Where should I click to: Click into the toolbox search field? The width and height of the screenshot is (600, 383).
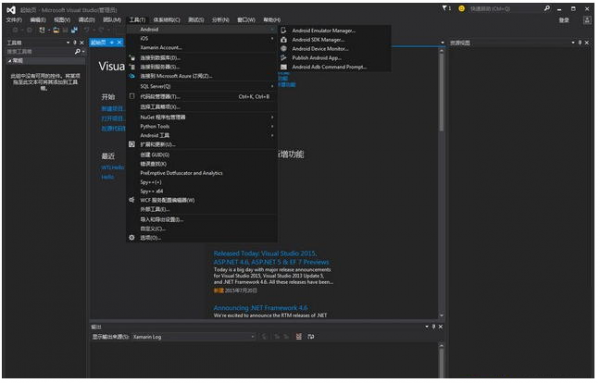(x=40, y=52)
